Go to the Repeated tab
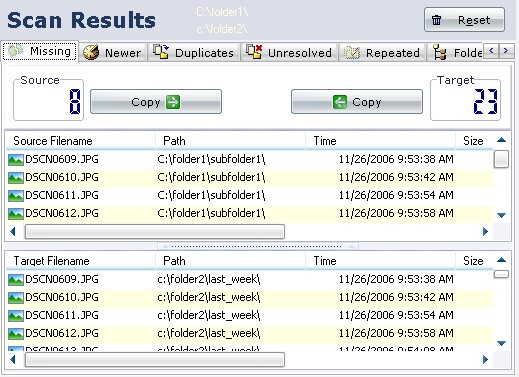This screenshot has width=519, height=377. (382, 53)
